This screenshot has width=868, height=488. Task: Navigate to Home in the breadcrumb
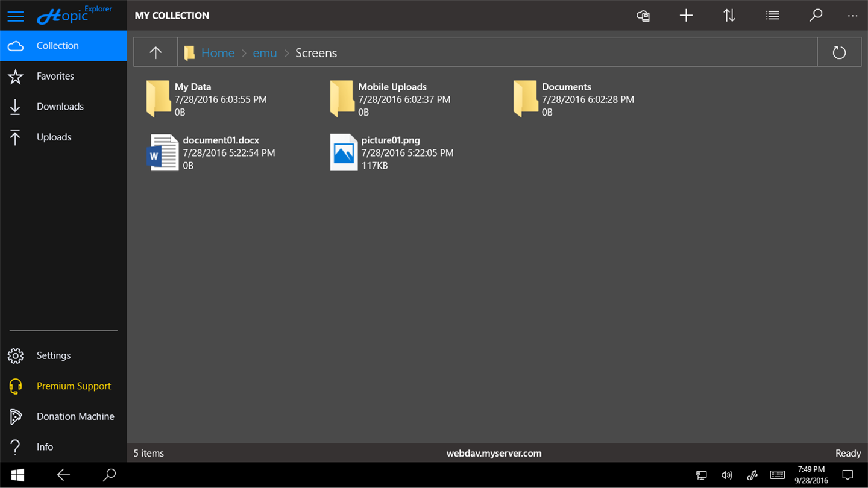[x=218, y=53]
